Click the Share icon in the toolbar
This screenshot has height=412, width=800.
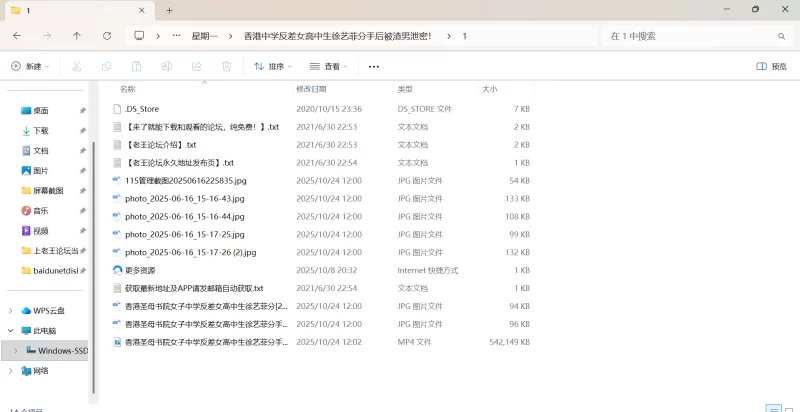click(196, 67)
